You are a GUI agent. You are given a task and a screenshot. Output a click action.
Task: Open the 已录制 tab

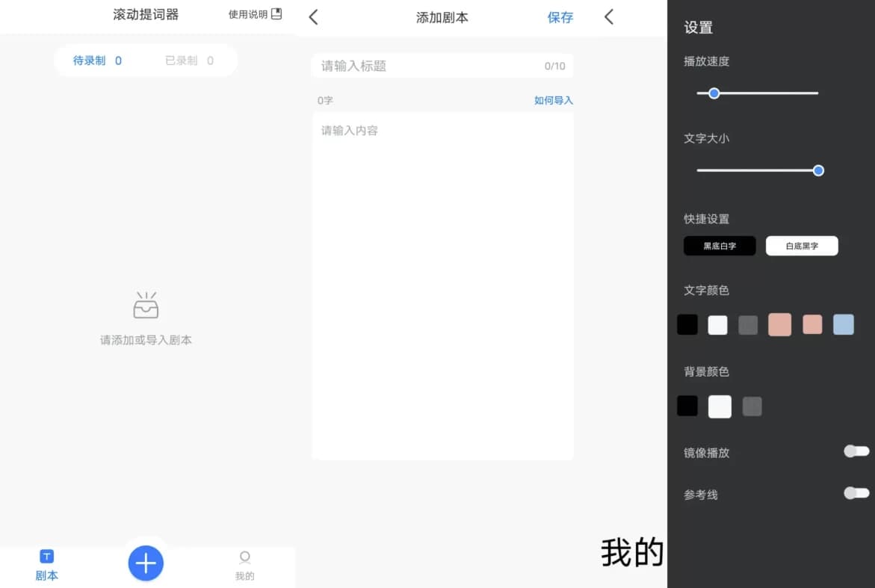coord(191,61)
